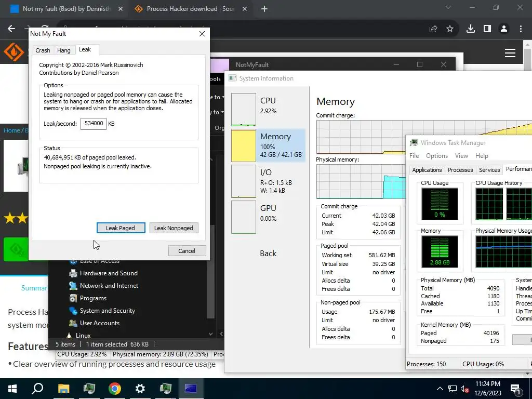Click the System Information window title icon
The height and width of the screenshot is (399, 532).
click(232, 78)
